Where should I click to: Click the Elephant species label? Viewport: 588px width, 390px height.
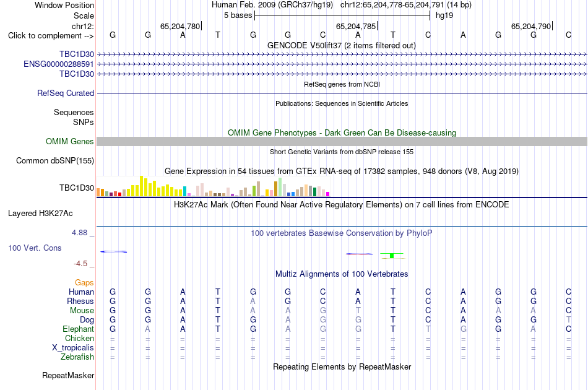(x=78, y=329)
